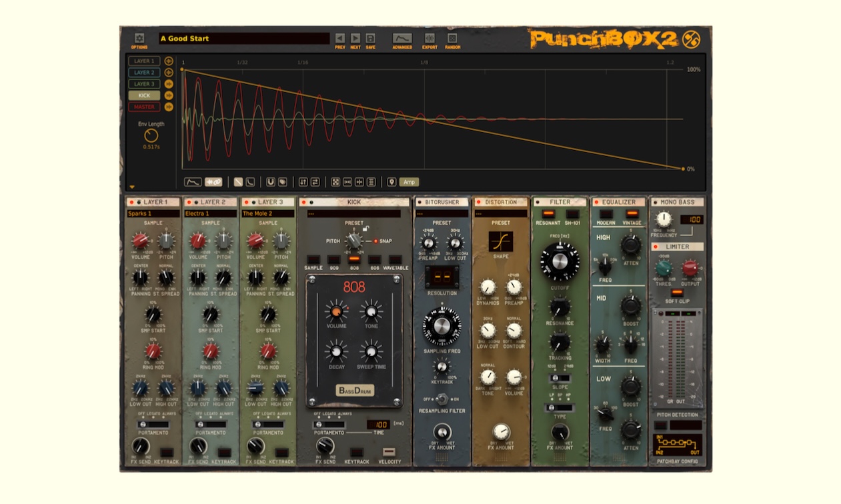841x504 pixels.
Task: Click audition icon next to MASTER
Action: click(169, 107)
